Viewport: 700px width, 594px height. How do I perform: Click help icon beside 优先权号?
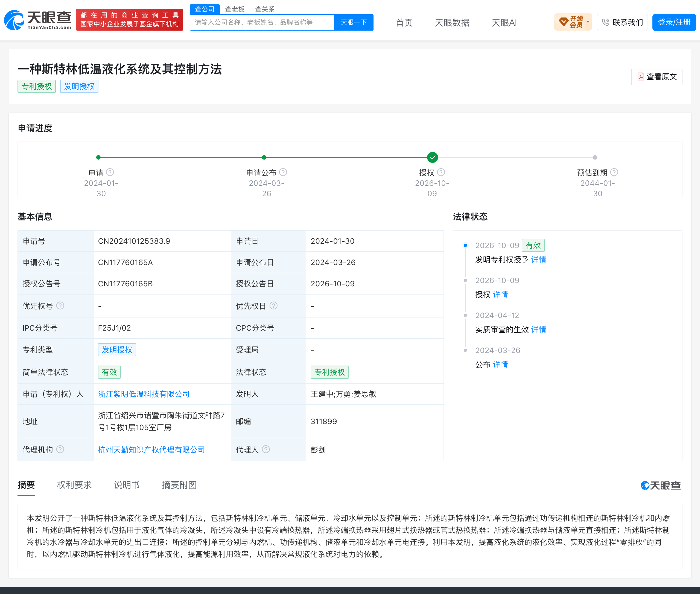(x=60, y=306)
